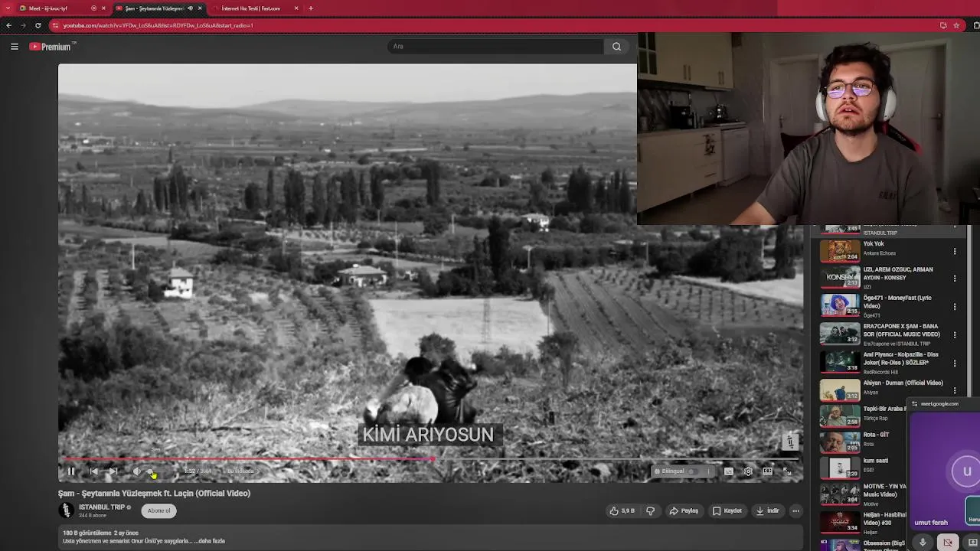
Task: Like the video with thumbs up
Action: 622,510
